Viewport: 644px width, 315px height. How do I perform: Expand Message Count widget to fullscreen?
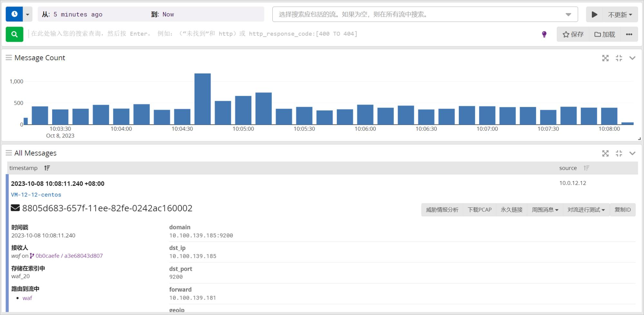coord(605,58)
